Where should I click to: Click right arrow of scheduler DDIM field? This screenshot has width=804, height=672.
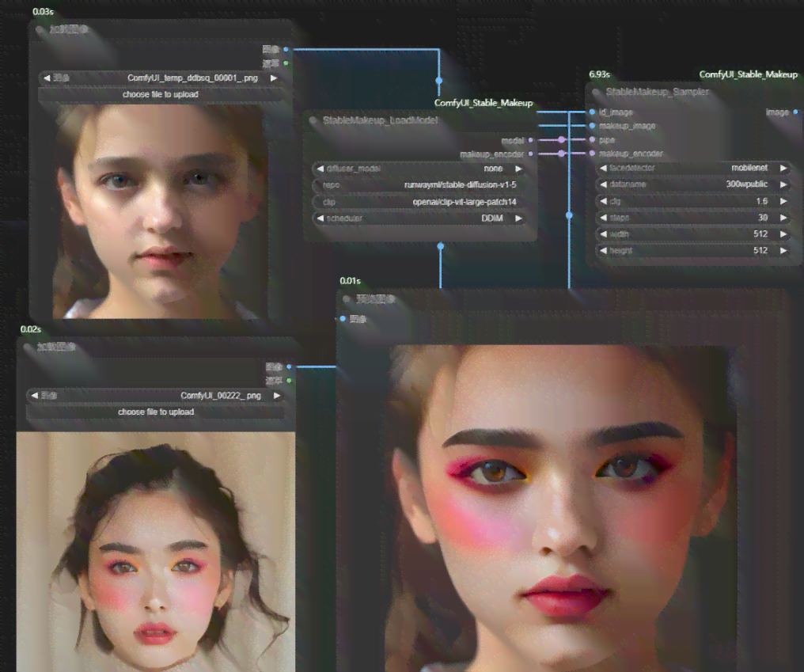point(518,218)
